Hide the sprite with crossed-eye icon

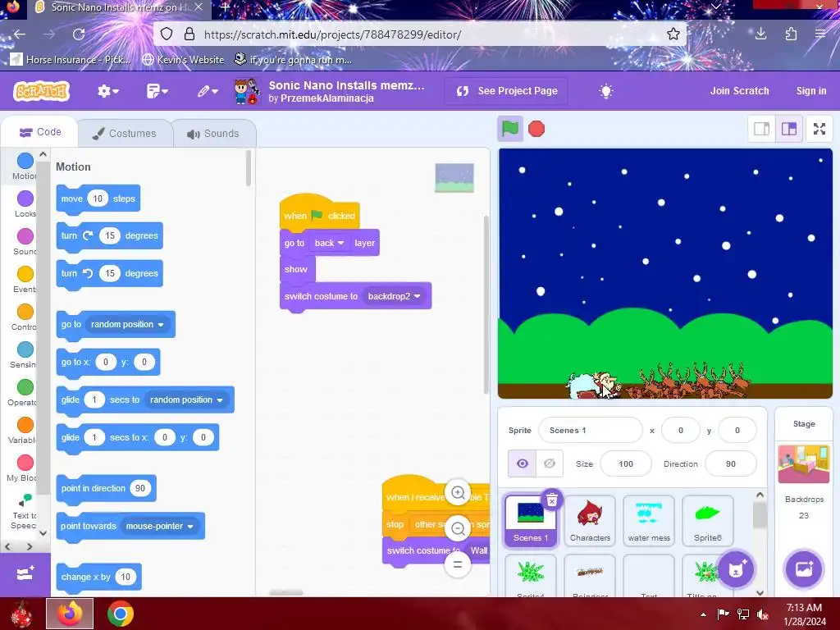click(x=549, y=463)
